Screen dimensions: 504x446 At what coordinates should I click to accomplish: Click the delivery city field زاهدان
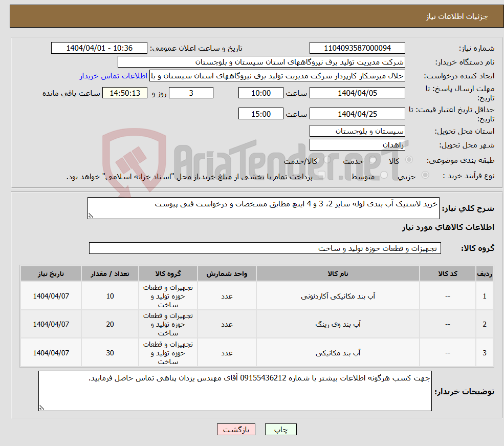coord(357,145)
